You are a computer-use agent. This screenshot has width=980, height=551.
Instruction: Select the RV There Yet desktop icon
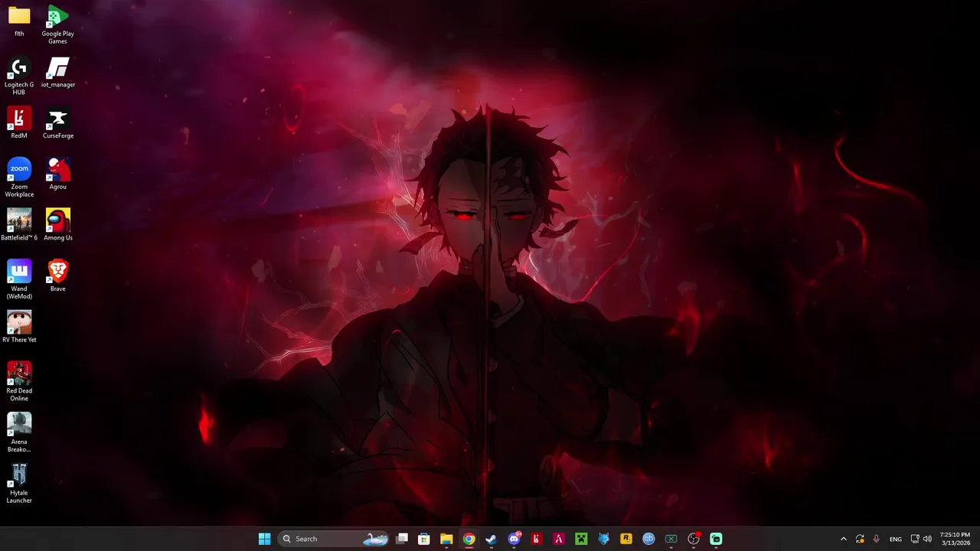19,327
